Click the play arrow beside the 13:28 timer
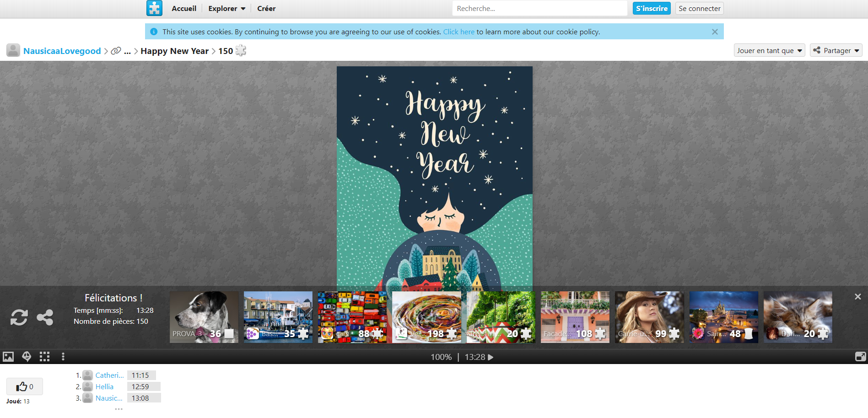The image size is (868, 418). [491, 357]
